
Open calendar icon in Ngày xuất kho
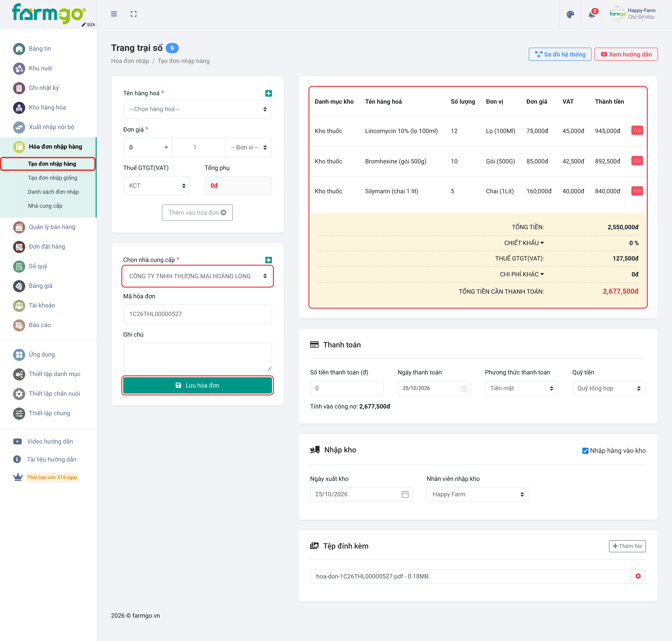point(405,494)
